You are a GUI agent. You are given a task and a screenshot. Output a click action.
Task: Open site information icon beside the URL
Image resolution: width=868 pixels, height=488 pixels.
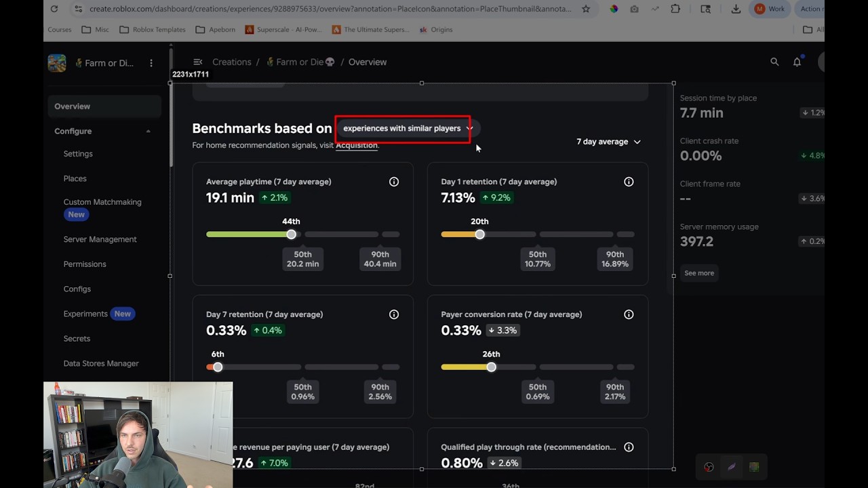tap(78, 9)
